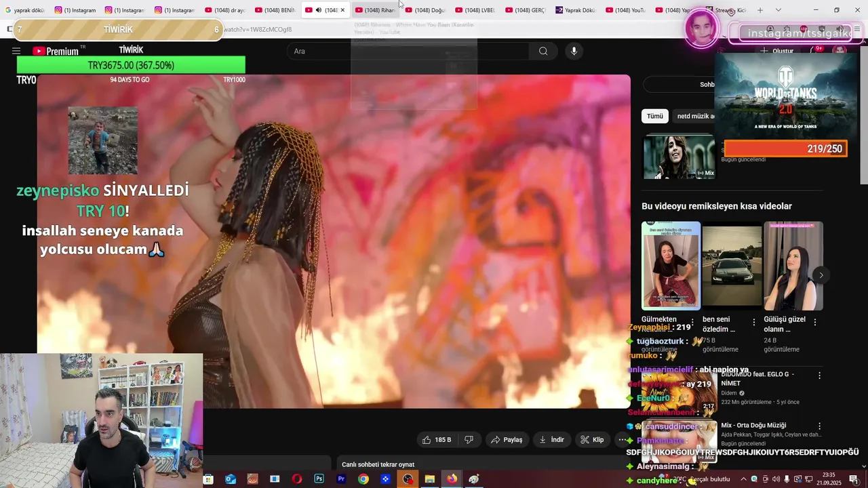Viewport: 868px width, 488px height.
Task: Open the 'Gülüşü güzel olanın' short thumbnail
Action: coord(793,266)
